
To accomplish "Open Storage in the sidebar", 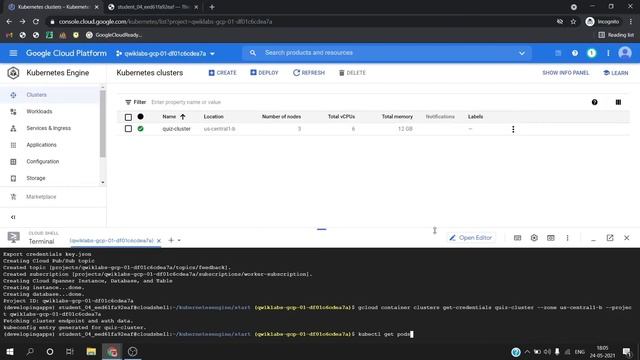I will [x=36, y=178].
